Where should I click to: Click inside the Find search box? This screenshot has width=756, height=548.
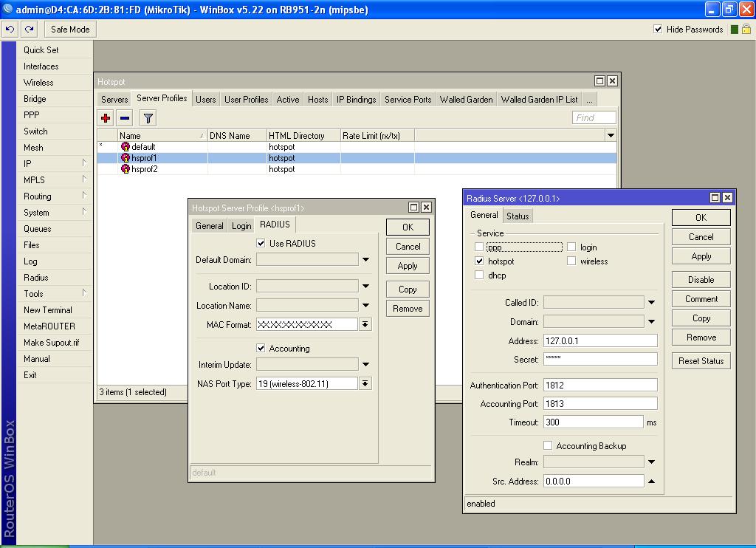point(595,117)
